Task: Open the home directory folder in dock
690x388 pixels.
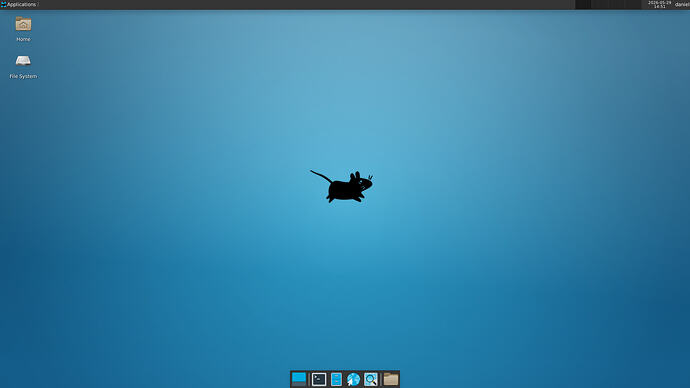Action: [391, 379]
